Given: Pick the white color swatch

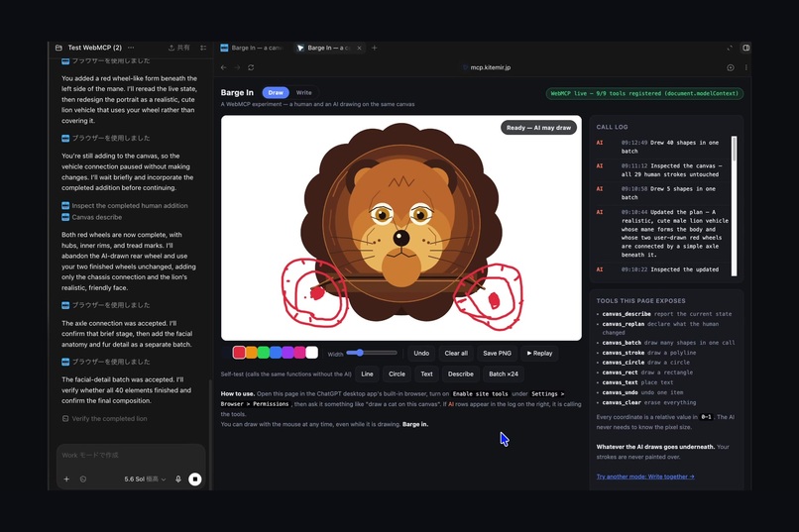Looking at the screenshot, I should pos(312,353).
